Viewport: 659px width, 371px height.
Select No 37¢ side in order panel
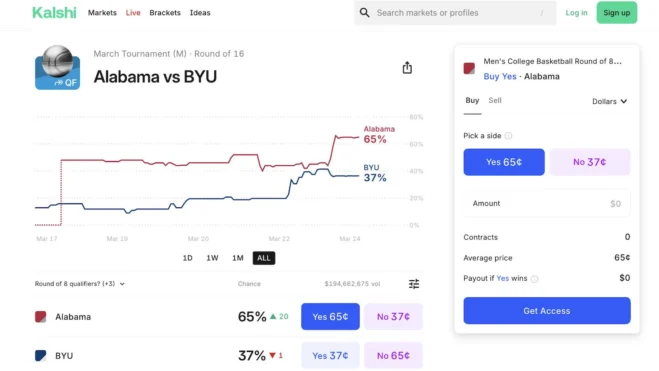(x=590, y=162)
